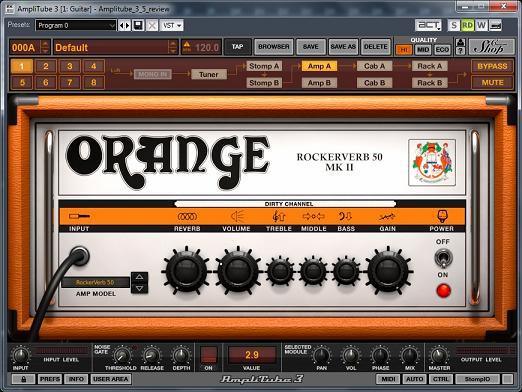Click the Default preset name up/down arrows
The width and height of the screenshot is (522, 392).
[x=173, y=47]
